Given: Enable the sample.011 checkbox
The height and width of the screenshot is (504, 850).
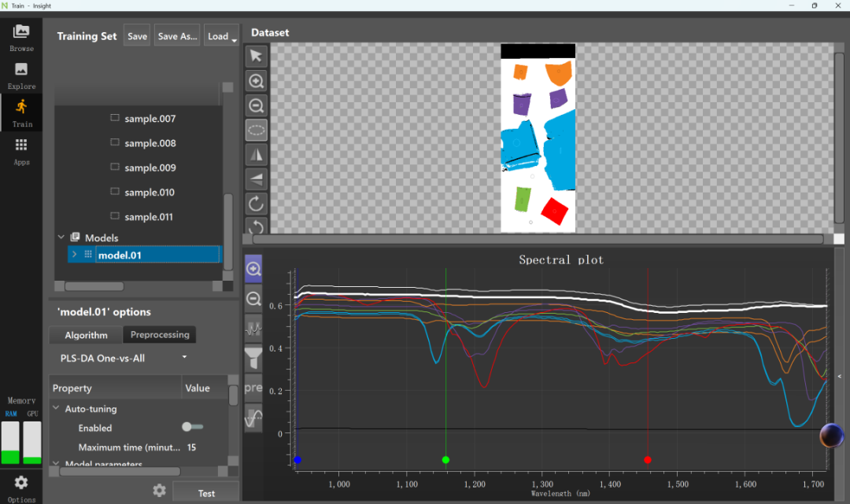Looking at the screenshot, I should [115, 216].
